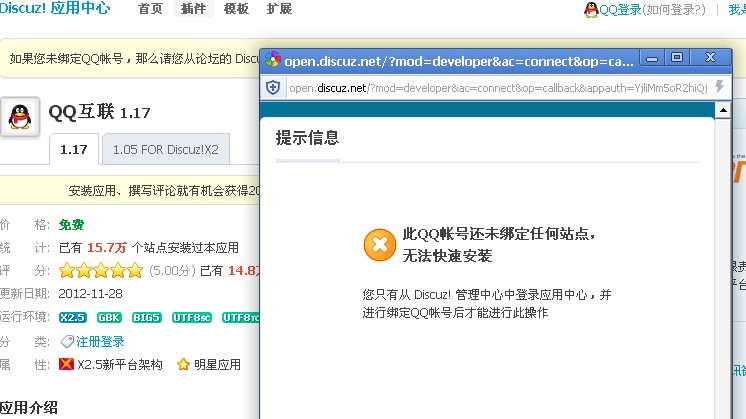Click the GBK encoding badge
This screenshot has width=746, height=419.
(109, 317)
